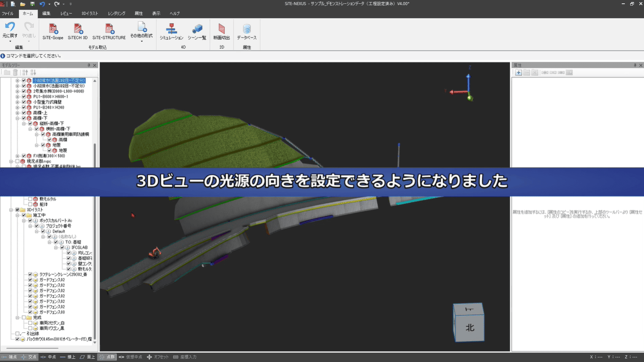Click the new file icon in the title bar
Viewport: 644px width, 362px height.
pyautogui.click(x=13, y=4)
